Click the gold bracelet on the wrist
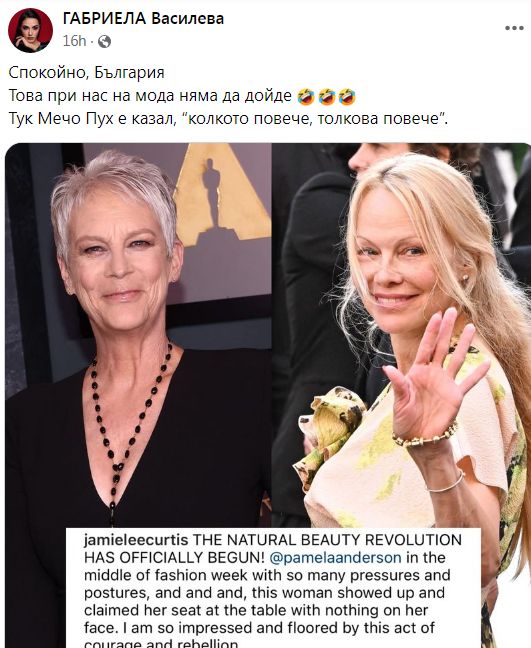531x648 pixels. [425, 435]
